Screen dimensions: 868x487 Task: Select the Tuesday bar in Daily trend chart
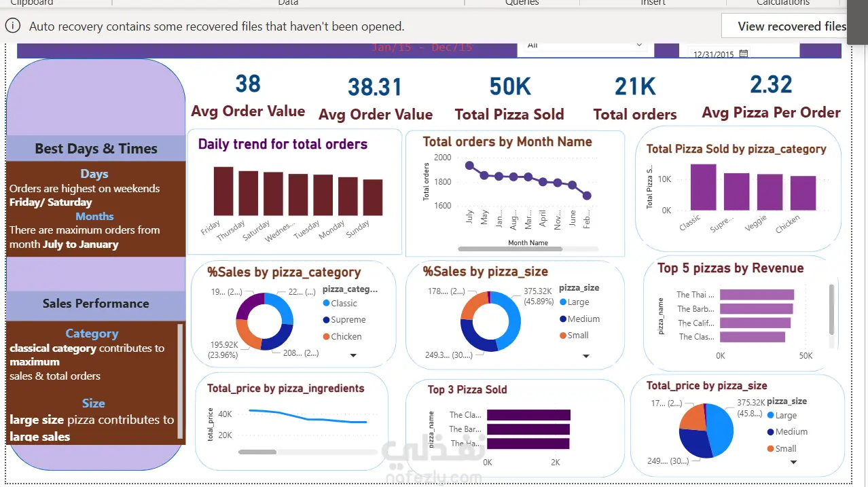pos(323,196)
